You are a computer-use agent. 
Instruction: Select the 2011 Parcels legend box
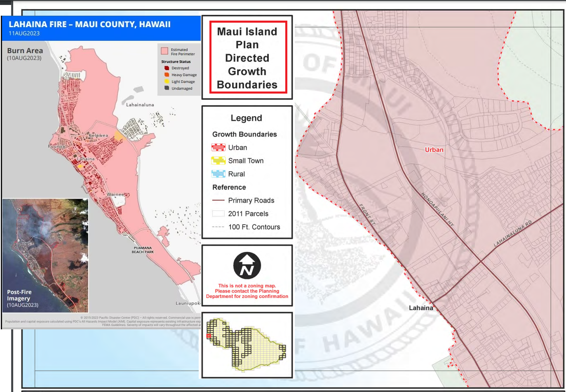point(218,214)
